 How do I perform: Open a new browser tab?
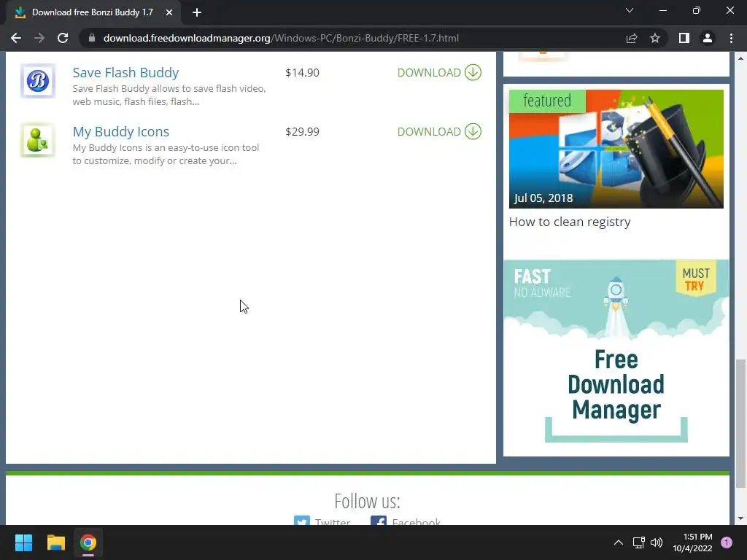[197, 12]
